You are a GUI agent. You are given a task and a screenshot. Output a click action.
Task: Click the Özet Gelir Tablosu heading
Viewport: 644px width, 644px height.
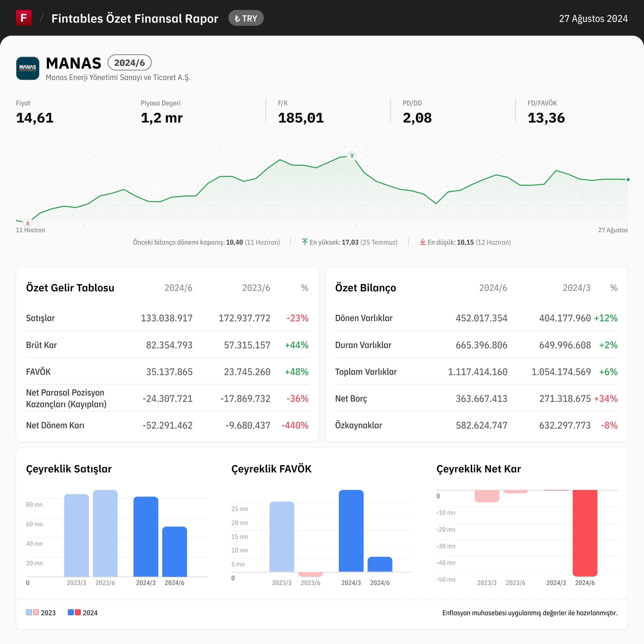(70, 288)
